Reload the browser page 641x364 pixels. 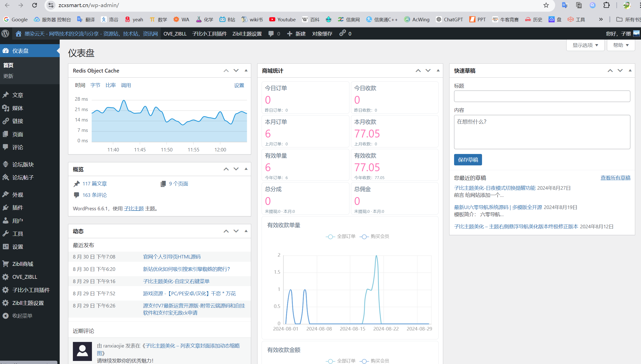(35, 5)
